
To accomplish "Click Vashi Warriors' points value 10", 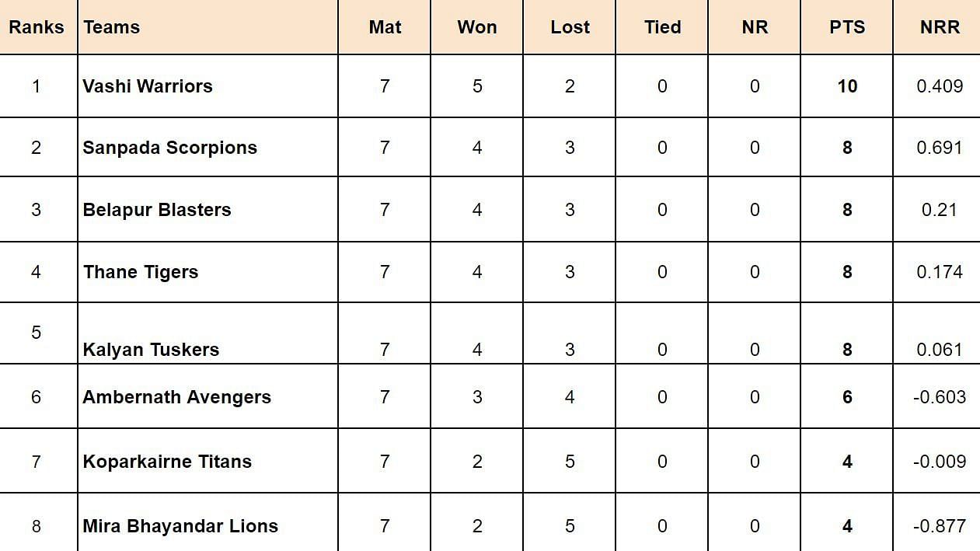I will pyautogui.click(x=847, y=86).
